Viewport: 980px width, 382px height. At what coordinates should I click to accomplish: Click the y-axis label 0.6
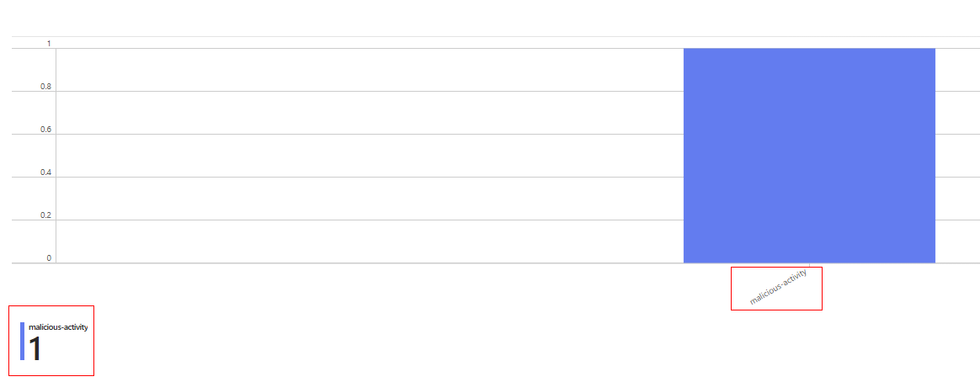click(x=46, y=130)
